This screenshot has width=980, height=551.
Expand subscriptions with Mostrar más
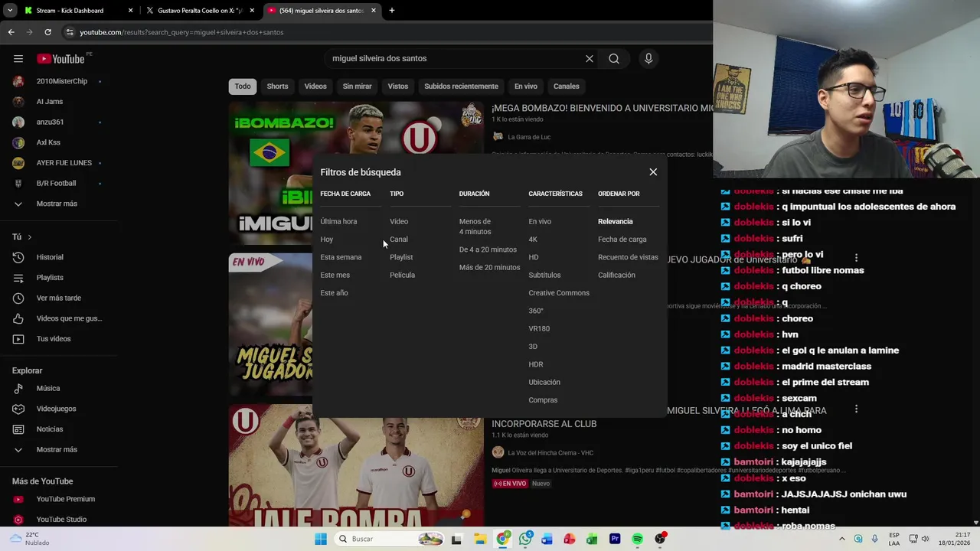[57, 204]
